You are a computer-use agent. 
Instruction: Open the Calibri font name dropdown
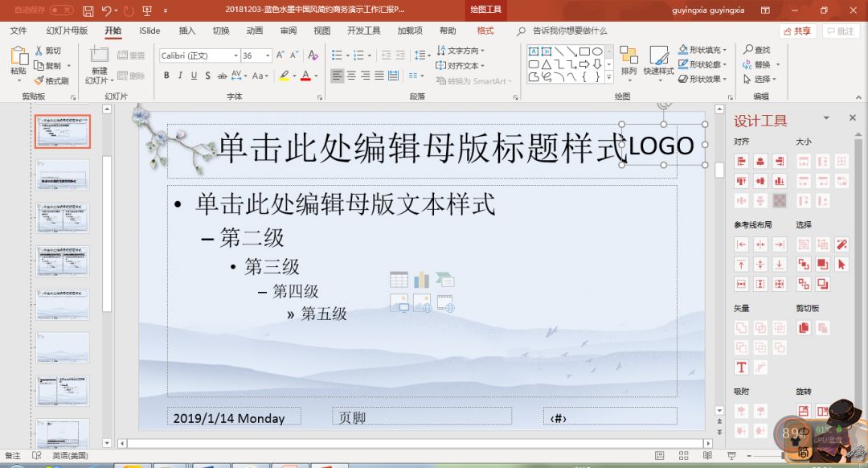pyautogui.click(x=235, y=55)
